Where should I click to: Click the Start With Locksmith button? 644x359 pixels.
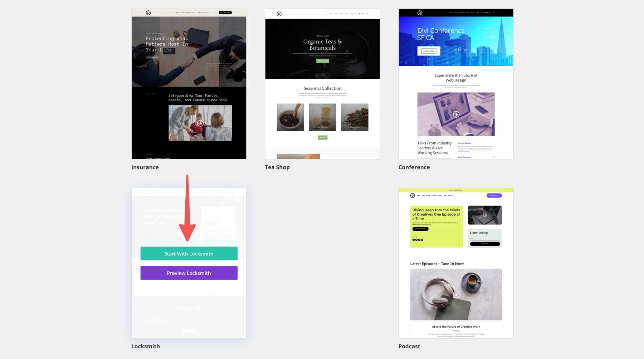[x=189, y=254]
